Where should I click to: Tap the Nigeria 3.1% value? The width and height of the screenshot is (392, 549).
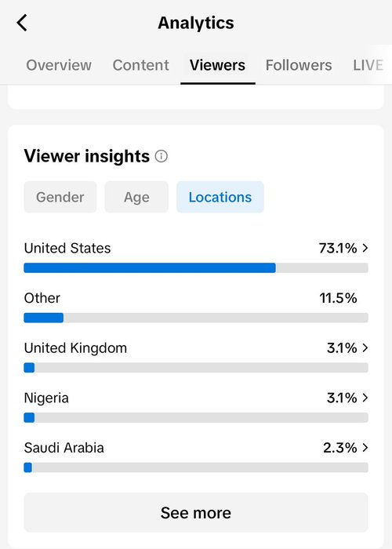342,398
